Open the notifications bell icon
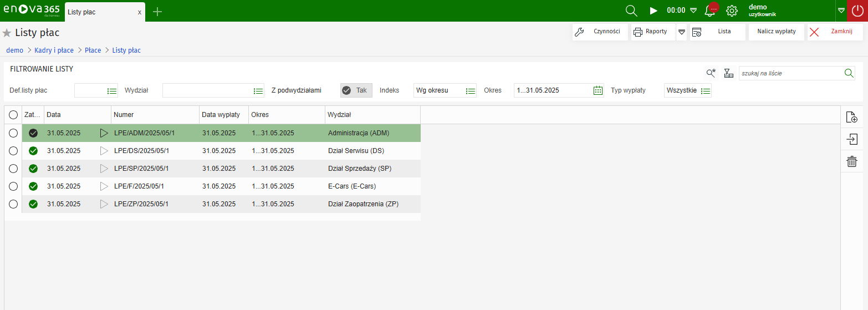The height and width of the screenshot is (310, 868). coord(709,11)
